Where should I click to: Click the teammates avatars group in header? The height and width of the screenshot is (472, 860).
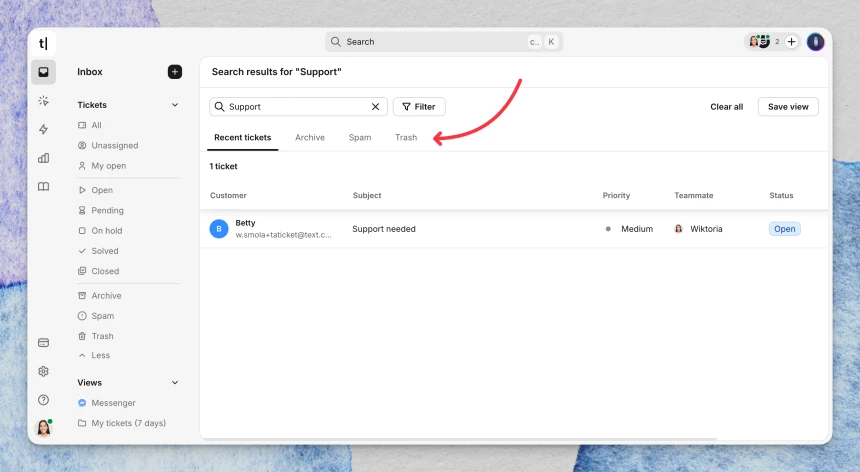(x=760, y=42)
